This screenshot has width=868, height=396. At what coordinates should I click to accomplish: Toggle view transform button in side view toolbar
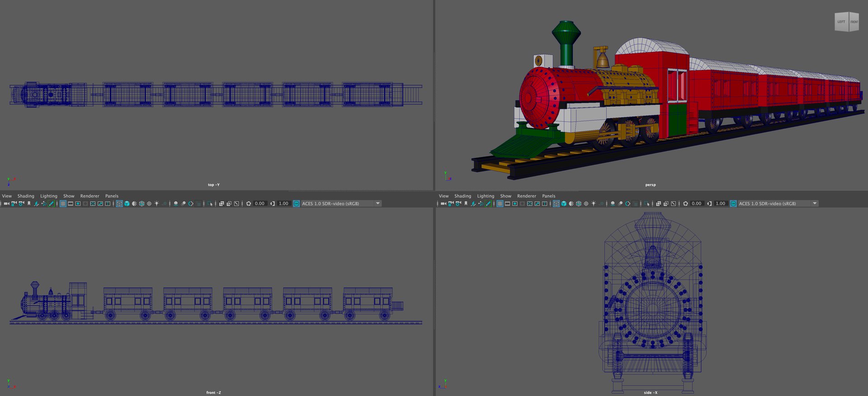[733, 203]
